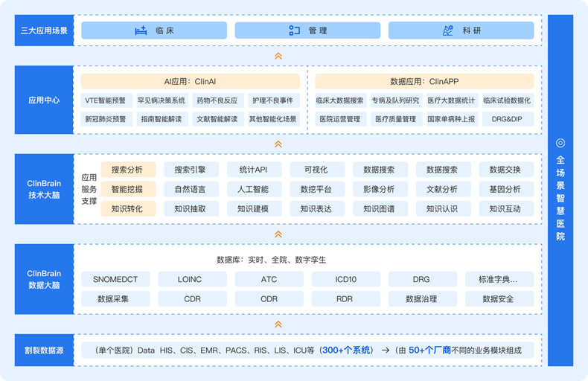The height and width of the screenshot is (381, 588).
Task: Click the 全场景智慧医院 vertical banner
Action: click(x=560, y=190)
